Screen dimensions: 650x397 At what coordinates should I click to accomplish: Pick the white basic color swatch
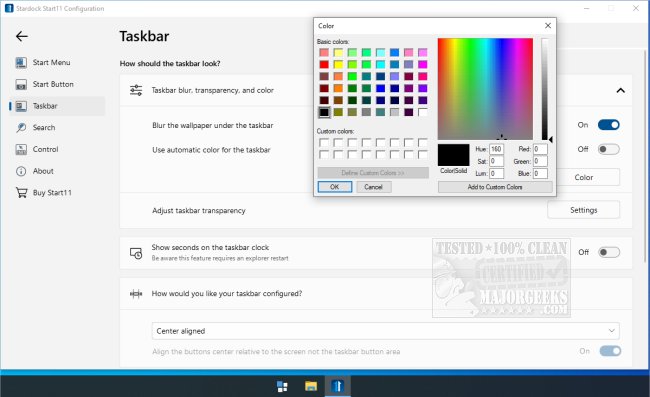[422, 112]
